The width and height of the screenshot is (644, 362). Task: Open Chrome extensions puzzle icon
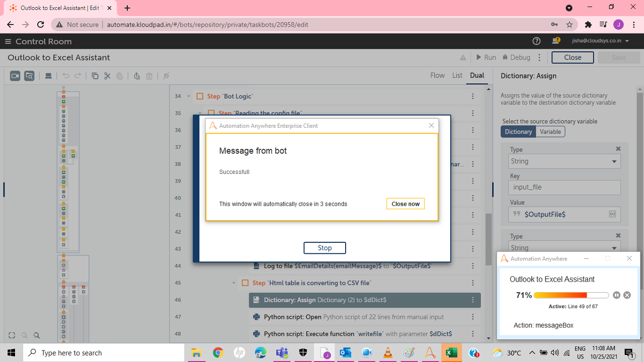click(588, 24)
